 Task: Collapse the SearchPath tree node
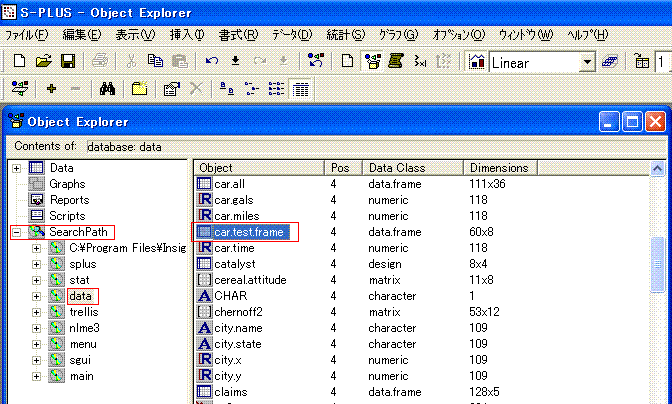coord(16,232)
